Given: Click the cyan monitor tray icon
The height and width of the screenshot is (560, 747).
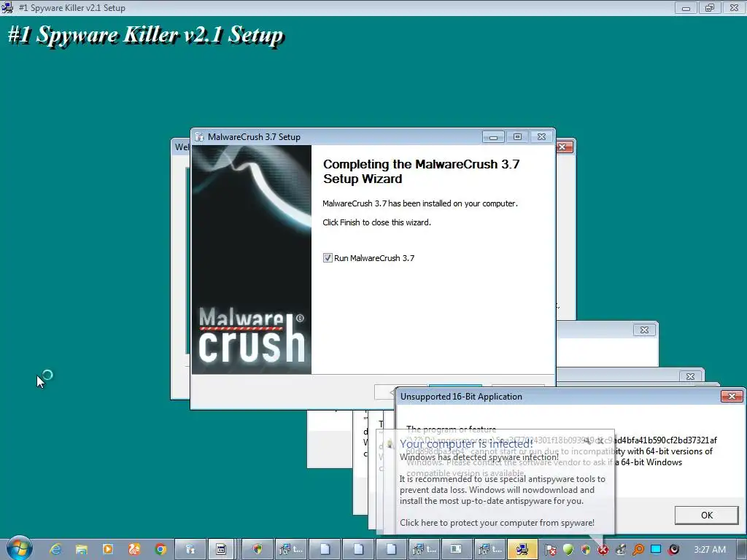Looking at the screenshot, I should [x=656, y=550].
